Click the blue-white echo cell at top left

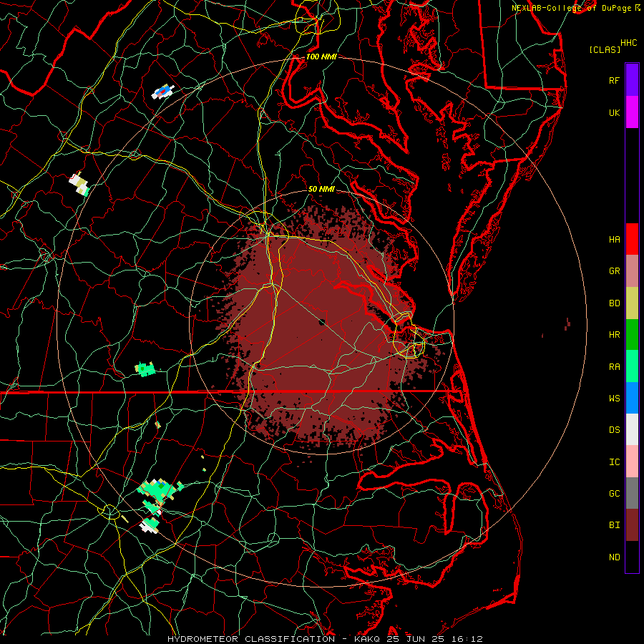click(163, 92)
